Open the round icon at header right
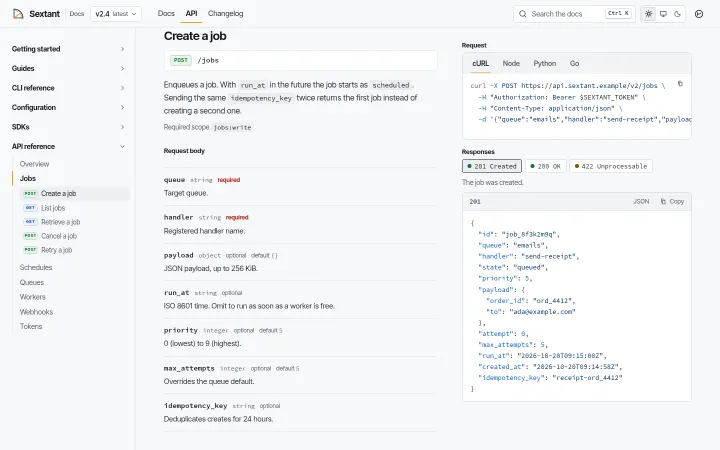Image resolution: width=720 pixels, height=450 pixels. [699, 14]
